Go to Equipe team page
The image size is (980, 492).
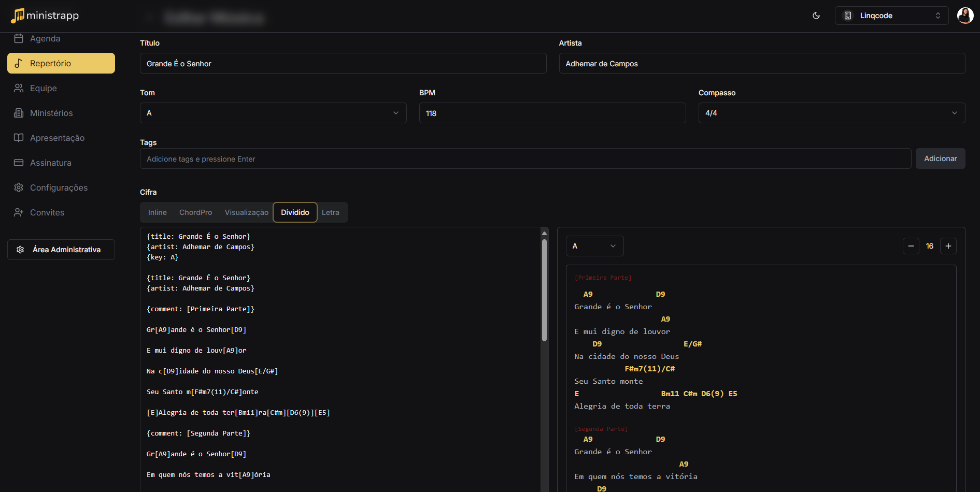tap(44, 89)
